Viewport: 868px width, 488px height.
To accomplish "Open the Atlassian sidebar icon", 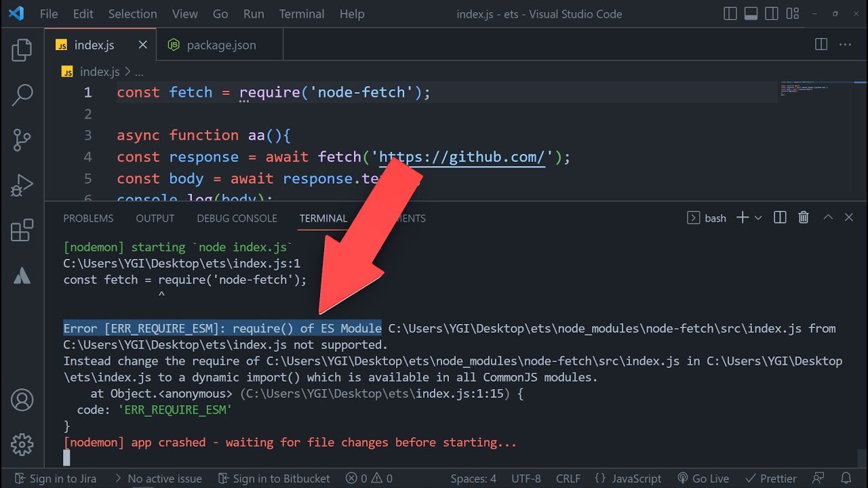I will pos(22,275).
